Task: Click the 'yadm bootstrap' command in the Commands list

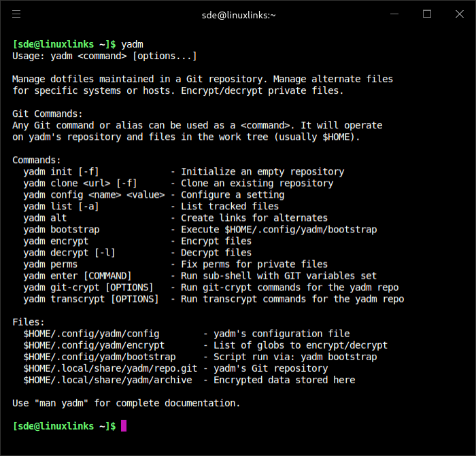Action: click(61, 230)
